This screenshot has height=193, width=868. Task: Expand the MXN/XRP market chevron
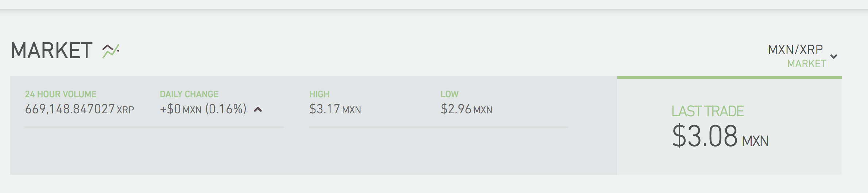point(834,56)
